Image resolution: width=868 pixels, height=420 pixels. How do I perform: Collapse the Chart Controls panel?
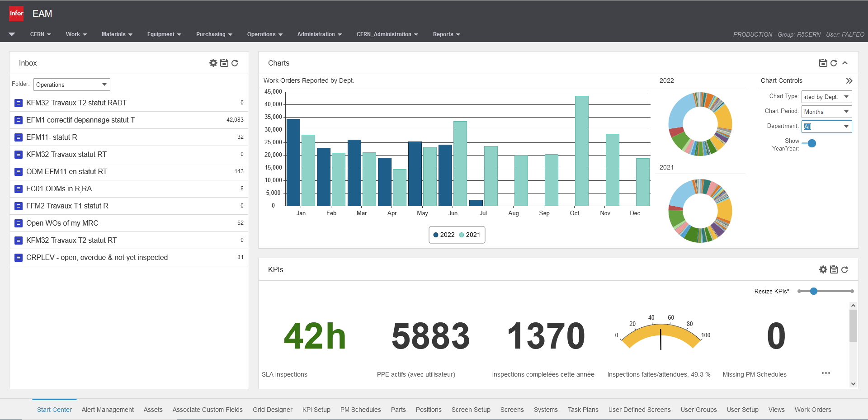[849, 80]
